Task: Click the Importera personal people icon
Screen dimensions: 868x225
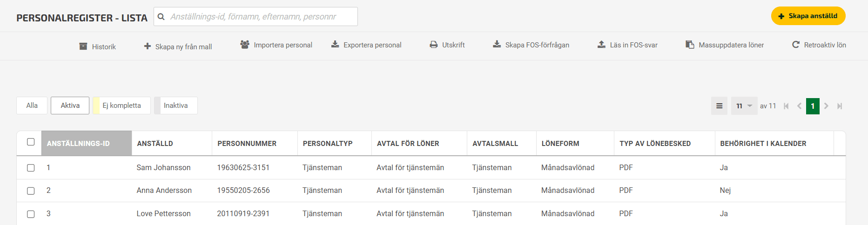Action: click(x=244, y=45)
